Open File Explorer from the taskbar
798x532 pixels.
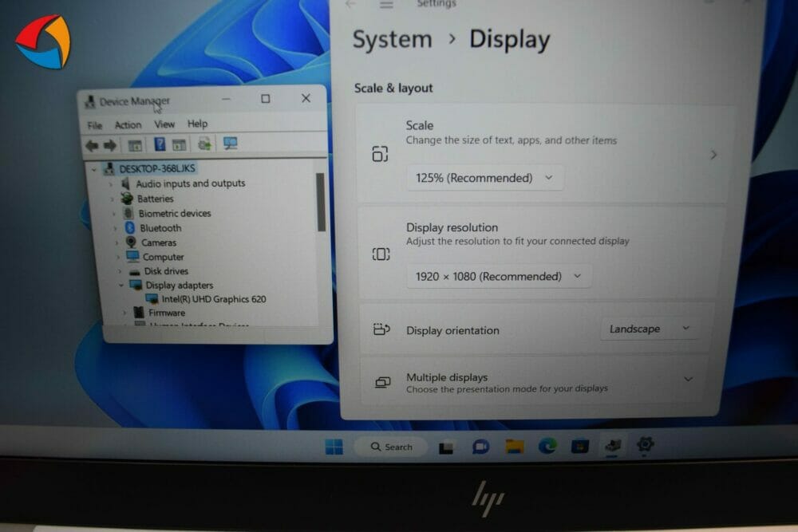pos(515,447)
